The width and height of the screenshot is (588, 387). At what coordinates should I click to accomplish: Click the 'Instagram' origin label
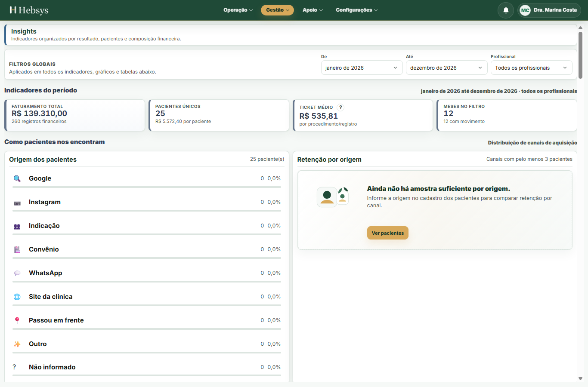click(45, 202)
